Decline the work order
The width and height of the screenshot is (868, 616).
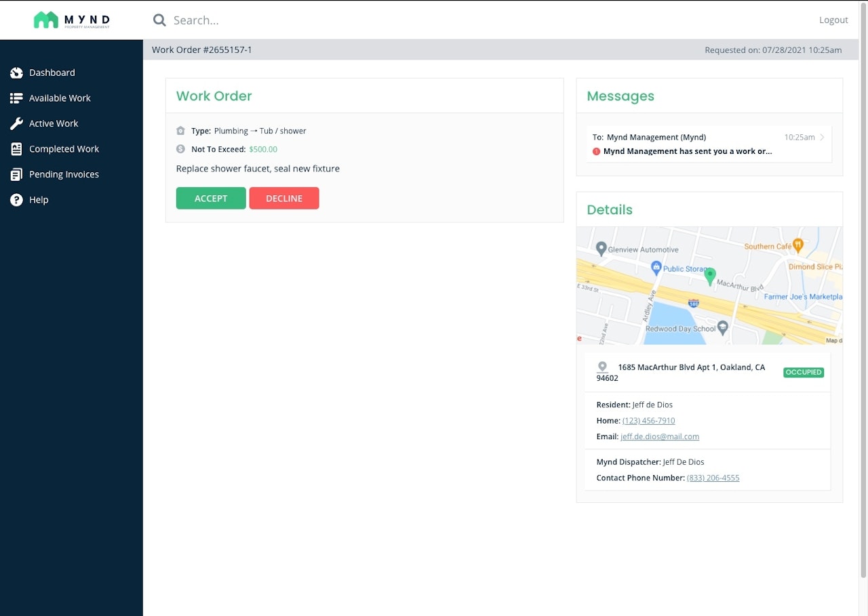point(284,199)
